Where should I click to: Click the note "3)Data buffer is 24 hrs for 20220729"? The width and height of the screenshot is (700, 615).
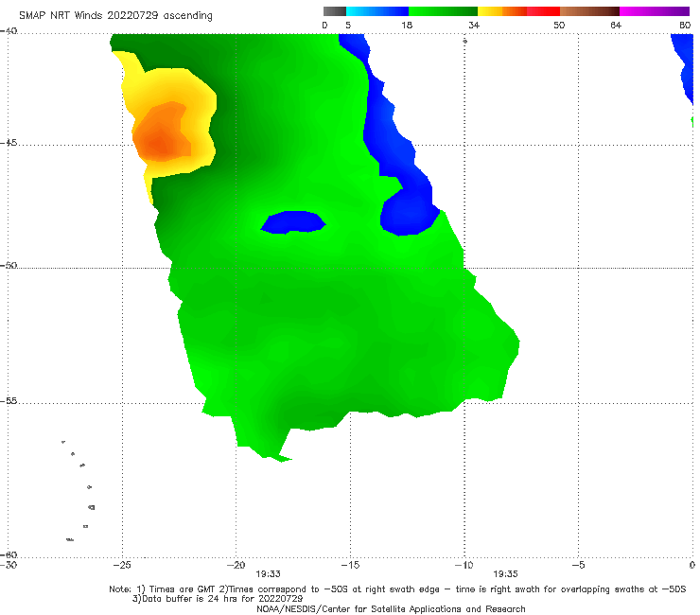tap(218, 599)
